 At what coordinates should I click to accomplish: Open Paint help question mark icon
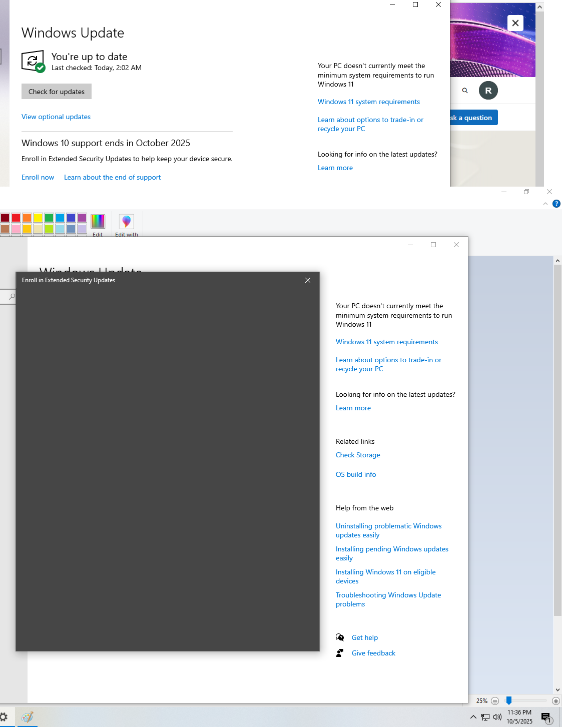click(x=556, y=204)
